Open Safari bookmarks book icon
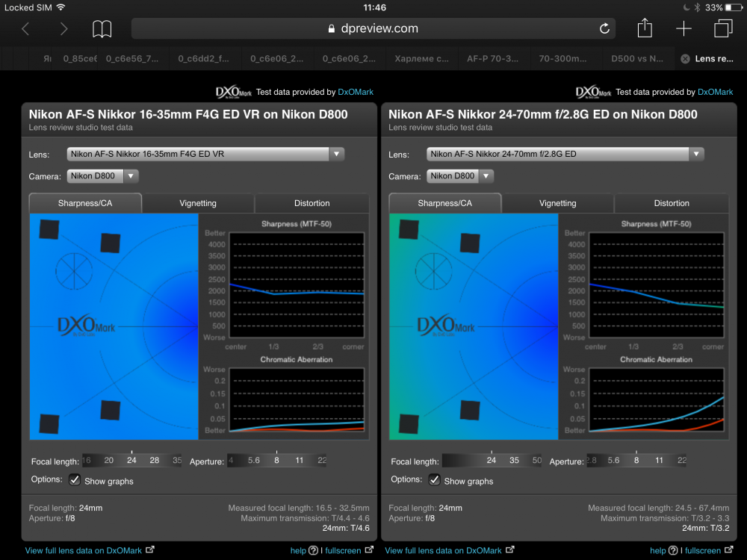Screen dimensions: 747x560 [x=102, y=29]
